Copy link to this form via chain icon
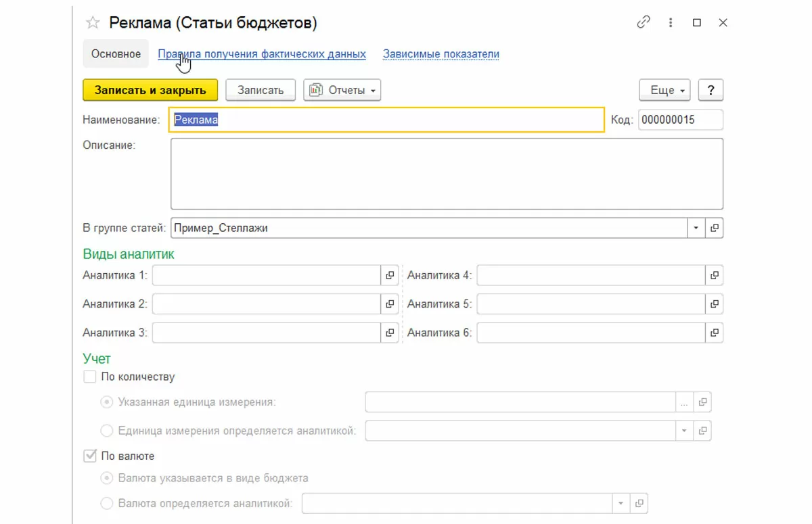This screenshot has width=812, height=524. [644, 22]
